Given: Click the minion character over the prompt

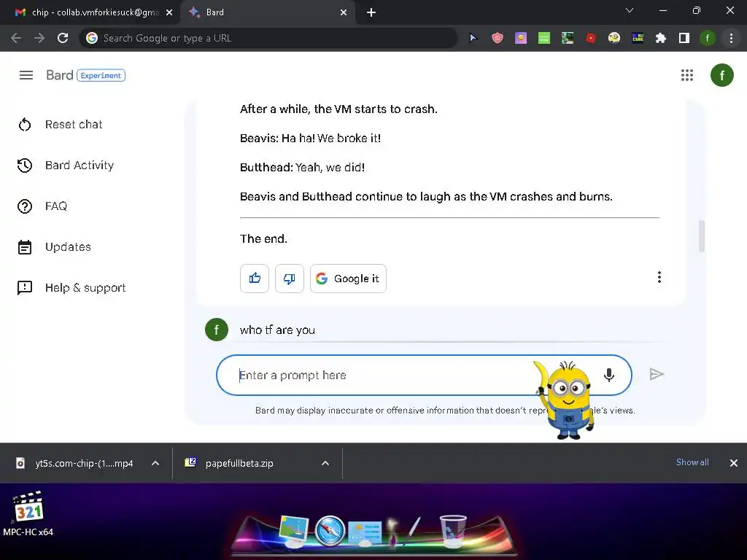Looking at the screenshot, I should [x=566, y=400].
